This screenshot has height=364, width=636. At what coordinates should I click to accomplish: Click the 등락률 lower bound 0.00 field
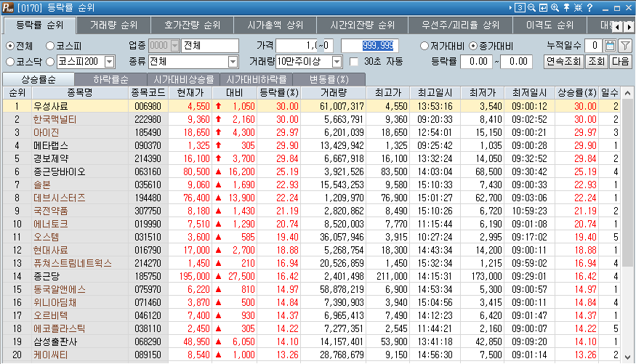point(476,62)
